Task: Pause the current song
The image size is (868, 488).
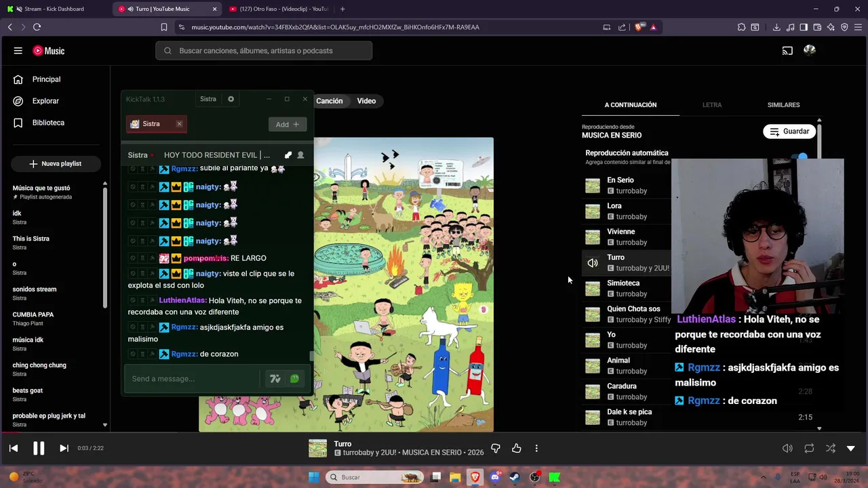Action: [x=39, y=448]
